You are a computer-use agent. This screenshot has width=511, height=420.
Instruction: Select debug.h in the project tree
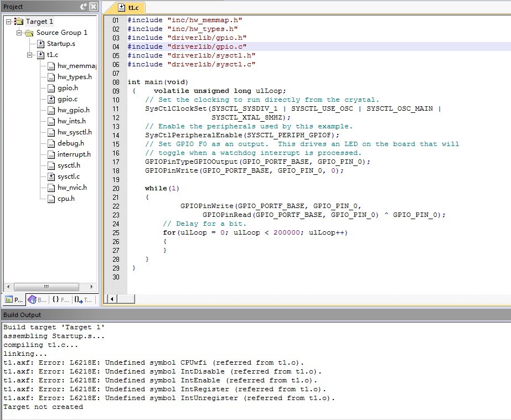point(70,143)
